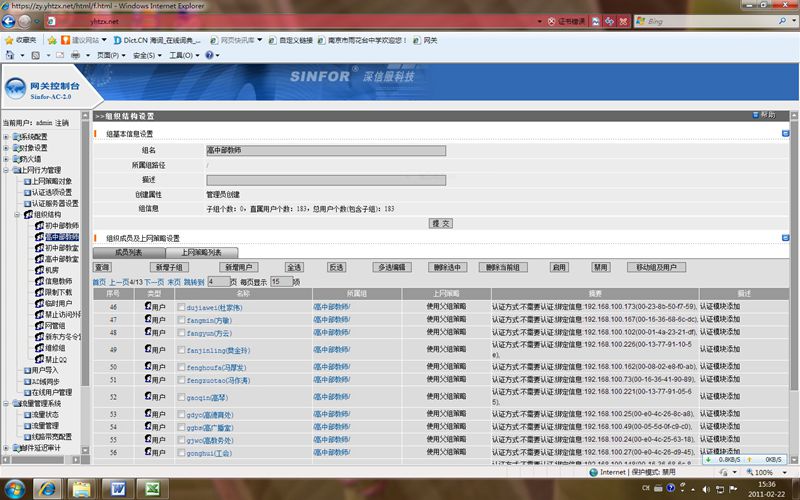The width and height of the screenshot is (800, 500).
Task: Open Excel from the Windows taskbar
Action: coord(153,488)
